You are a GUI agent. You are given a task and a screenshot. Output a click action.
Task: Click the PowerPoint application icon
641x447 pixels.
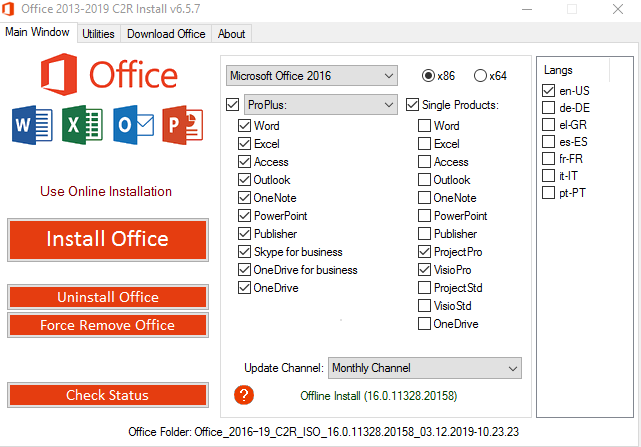coord(183,125)
